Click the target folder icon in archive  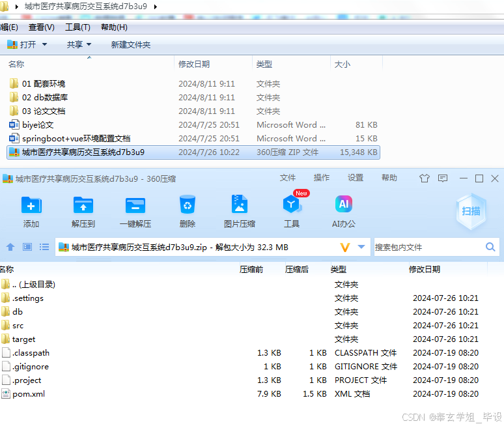point(5,339)
